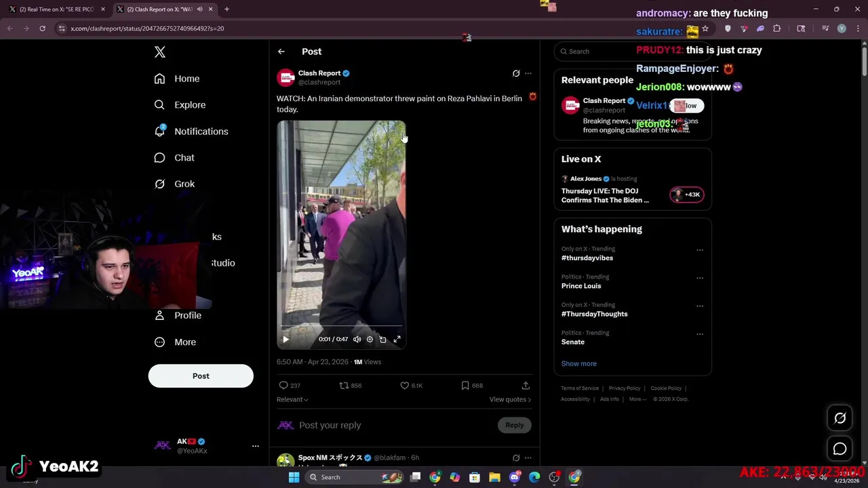Open Privacy Policy footer link
The height and width of the screenshot is (488, 868).
625,388
